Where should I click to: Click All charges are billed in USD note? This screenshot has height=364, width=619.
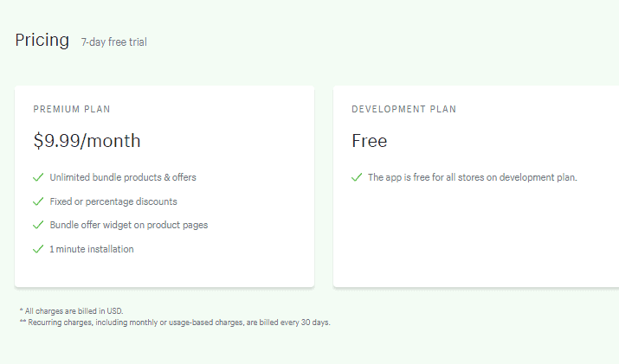72,311
